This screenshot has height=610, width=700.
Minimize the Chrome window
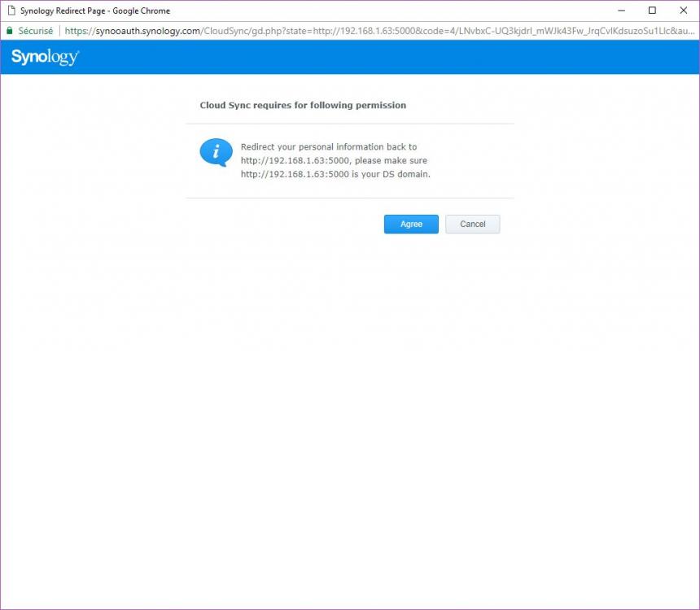(621, 11)
